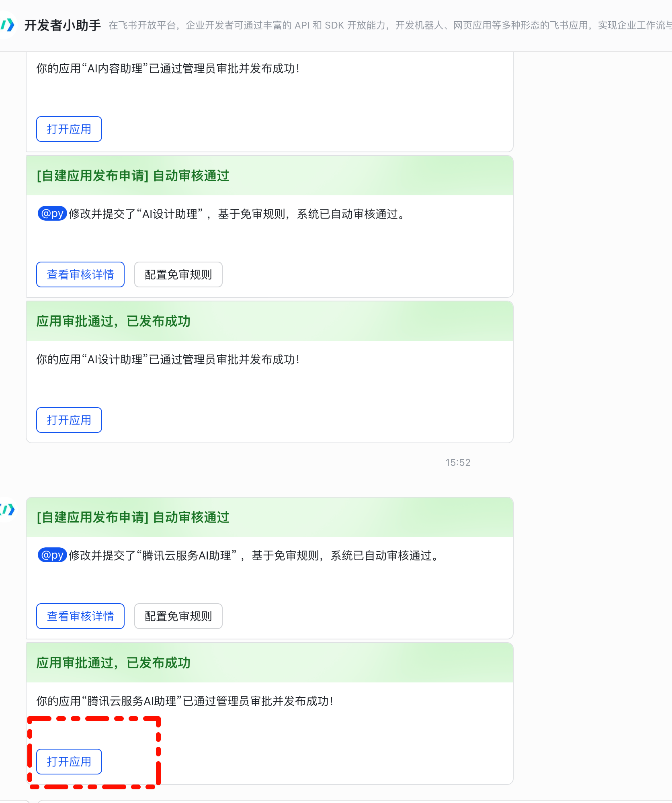Click the 自建应用发布申请 green header of AI设计助理 card
The width and height of the screenshot is (672, 803).
point(133,176)
